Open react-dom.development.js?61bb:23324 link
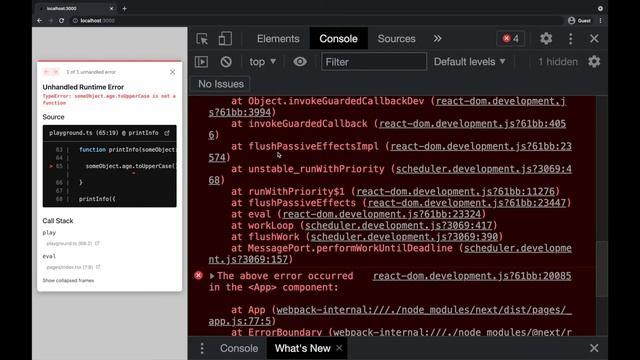This screenshot has height=360, width=640. tap(382, 214)
